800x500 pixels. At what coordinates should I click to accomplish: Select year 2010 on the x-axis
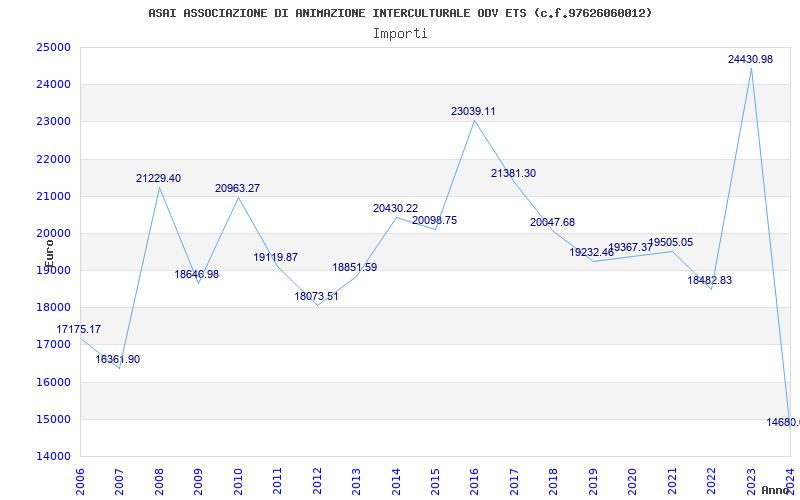tap(238, 481)
